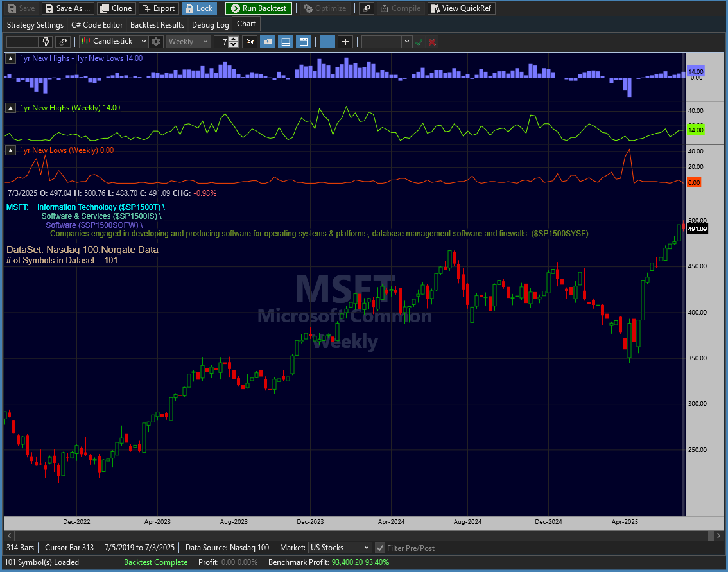Open the Candlestick chart type dropdown
The image size is (728, 572).
114,42
